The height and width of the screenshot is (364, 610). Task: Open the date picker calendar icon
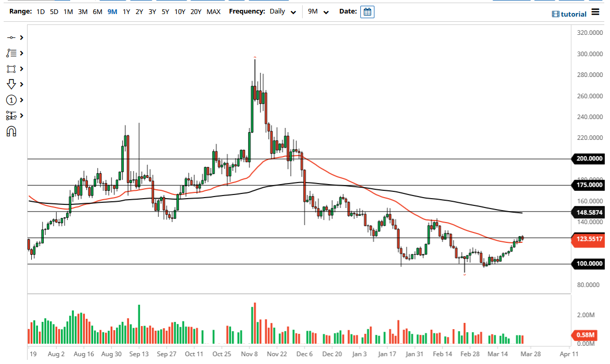pyautogui.click(x=367, y=11)
